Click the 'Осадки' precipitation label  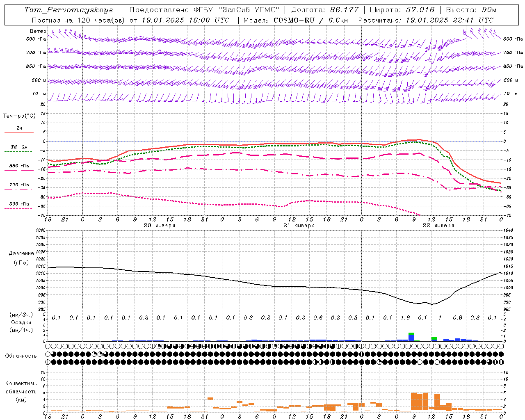[21, 322]
